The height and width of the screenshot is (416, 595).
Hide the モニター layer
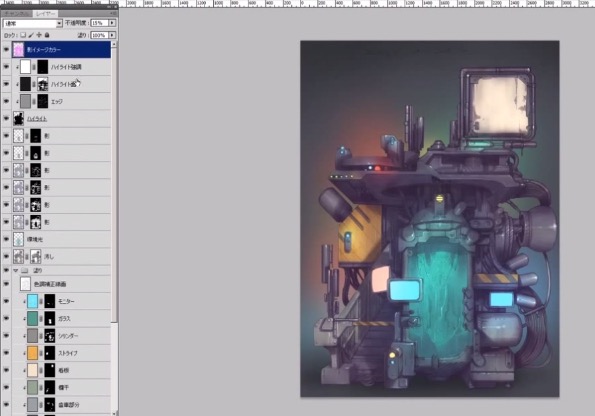[x=6, y=301]
